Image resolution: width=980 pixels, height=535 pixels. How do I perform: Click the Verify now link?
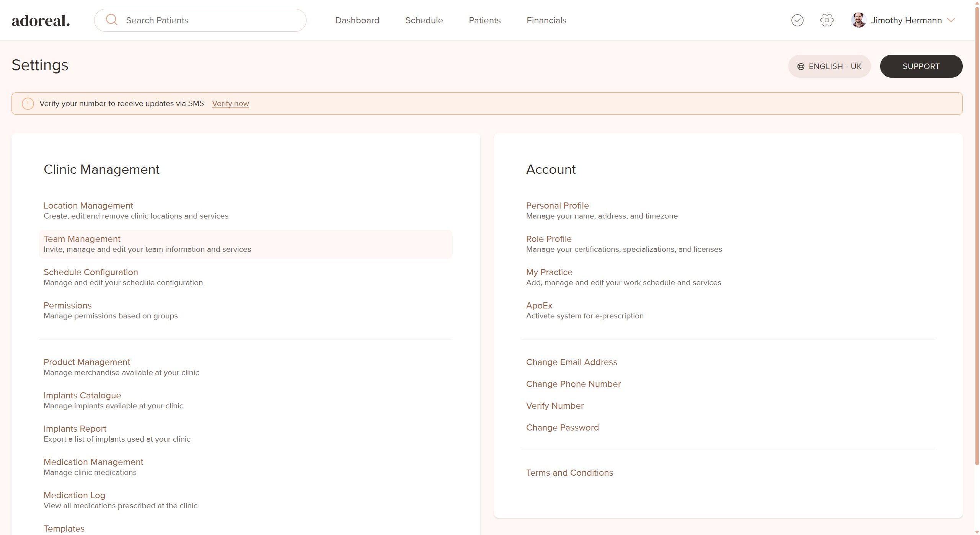pyautogui.click(x=230, y=104)
